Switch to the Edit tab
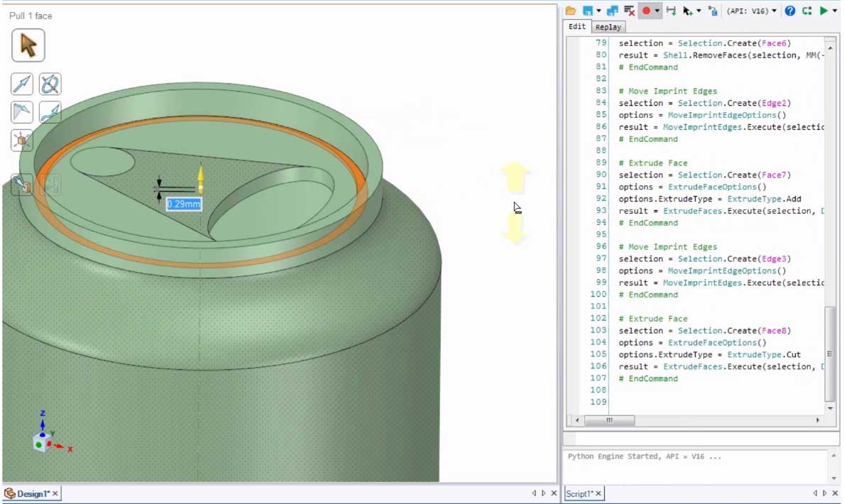 pos(578,27)
